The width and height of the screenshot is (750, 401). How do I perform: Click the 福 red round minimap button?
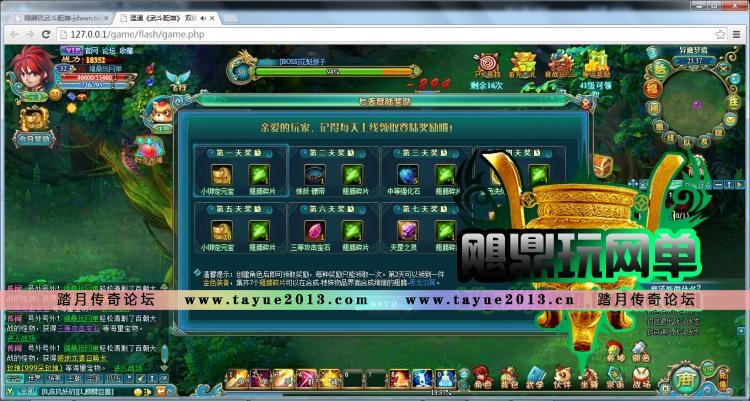pyautogui.click(x=653, y=89)
